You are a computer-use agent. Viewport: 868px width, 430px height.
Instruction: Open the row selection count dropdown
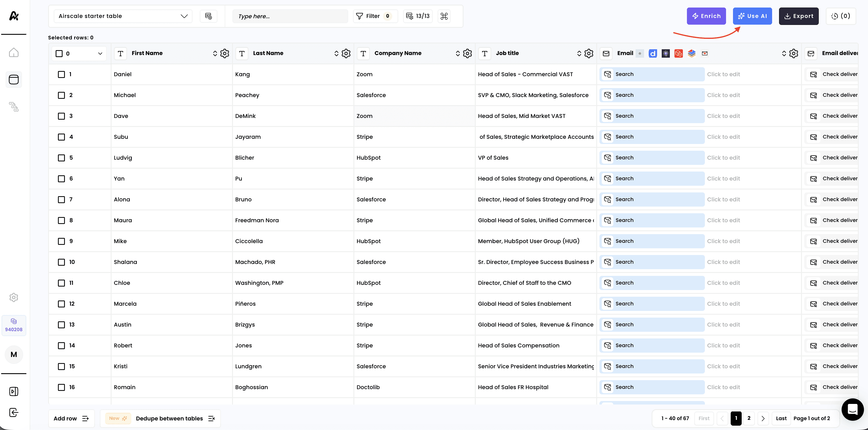[100, 54]
